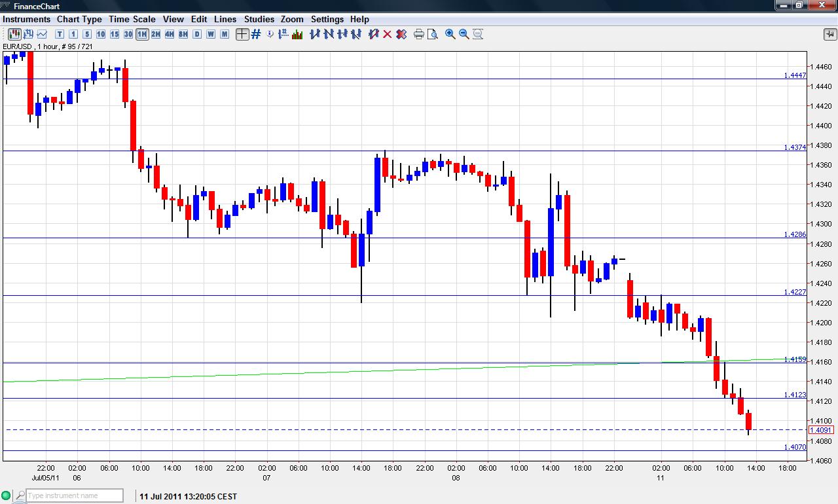This screenshot has height=504, width=838.
Task: Open the print preview icon
Action: click(x=432, y=34)
